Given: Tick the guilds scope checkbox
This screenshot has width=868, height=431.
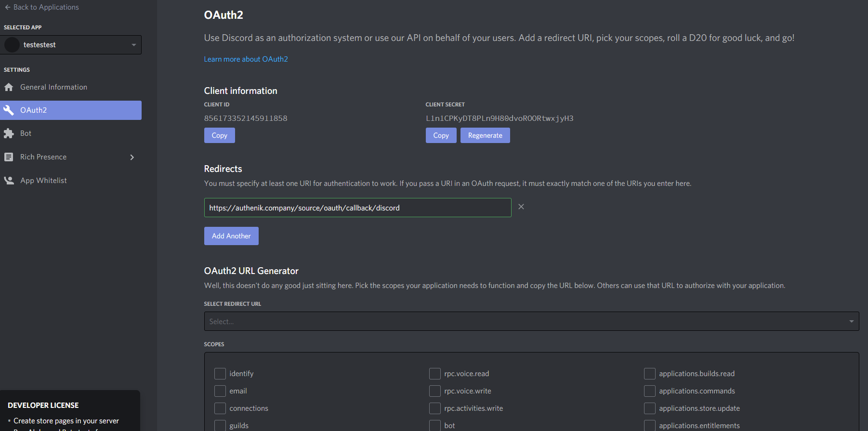Looking at the screenshot, I should [x=220, y=425].
